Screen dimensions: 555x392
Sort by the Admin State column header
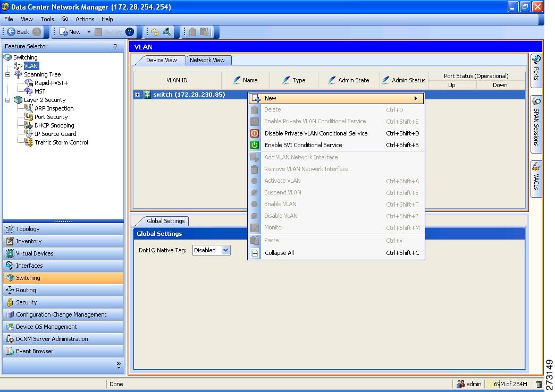click(349, 80)
